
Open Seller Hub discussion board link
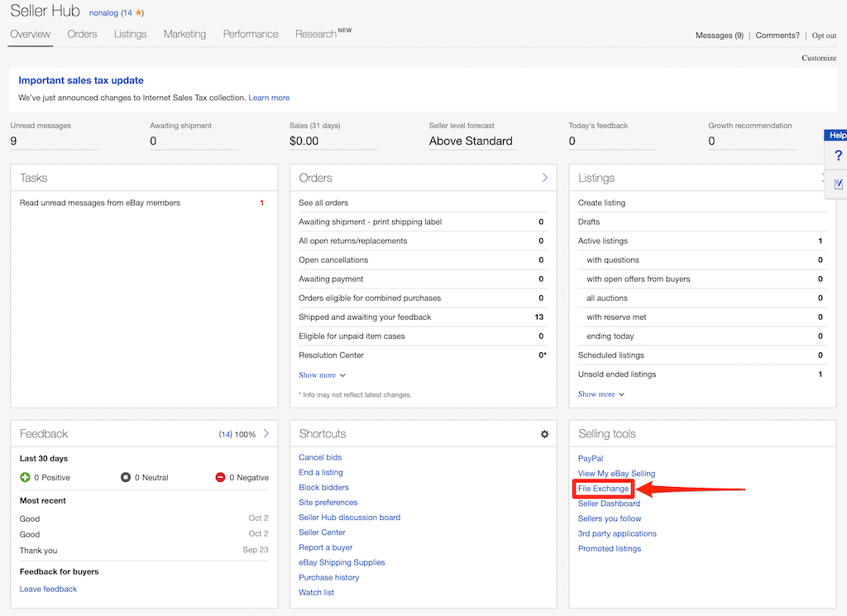point(350,518)
